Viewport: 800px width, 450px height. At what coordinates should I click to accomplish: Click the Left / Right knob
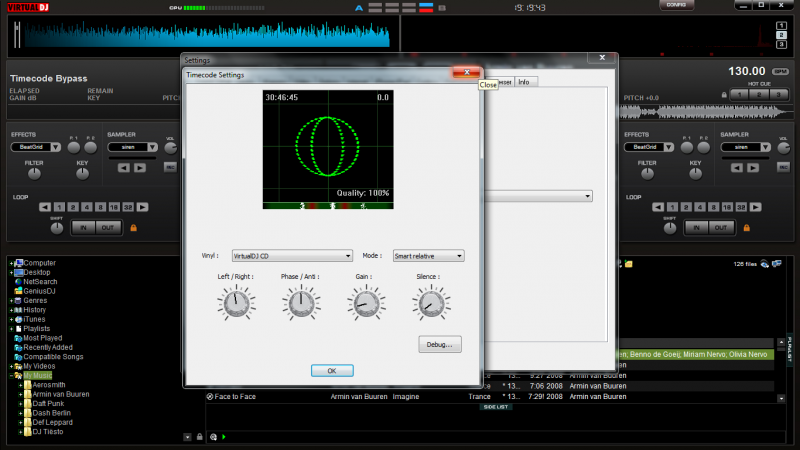point(236,301)
